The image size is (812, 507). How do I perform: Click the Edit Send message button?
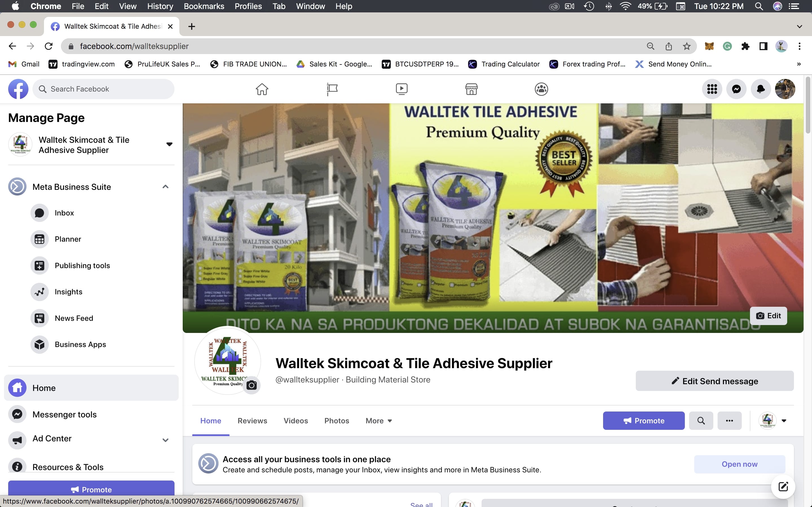pos(714,381)
